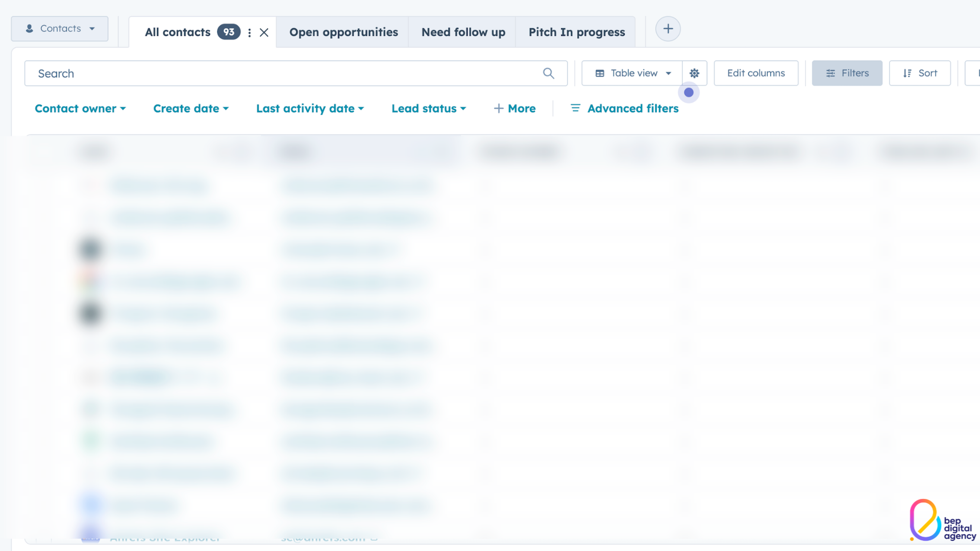Select the Pitch In progress tab
Viewport: 980px width, 551px height.
tap(576, 33)
